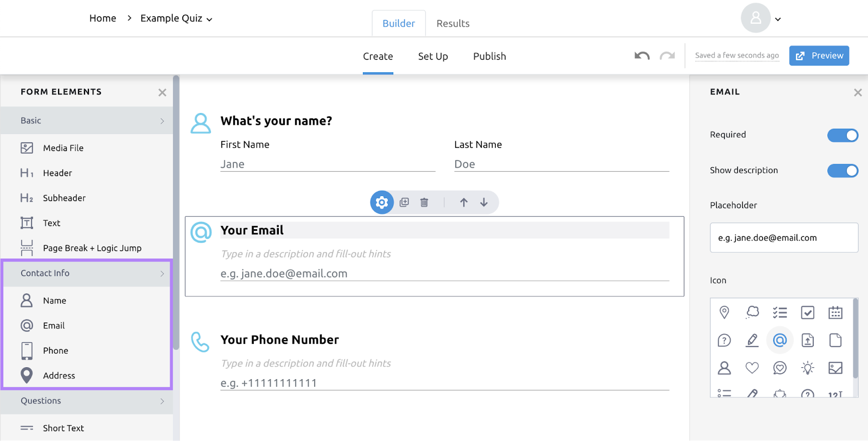Go to the Set Up step
This screenshot has height=441, width=868.
click(433, 56)
